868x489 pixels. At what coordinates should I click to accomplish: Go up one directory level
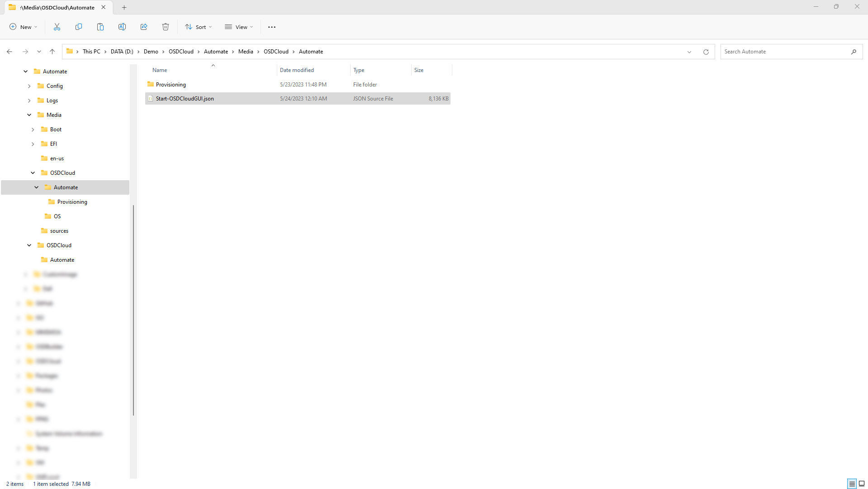pyautogui.click(x=52, y=52)
